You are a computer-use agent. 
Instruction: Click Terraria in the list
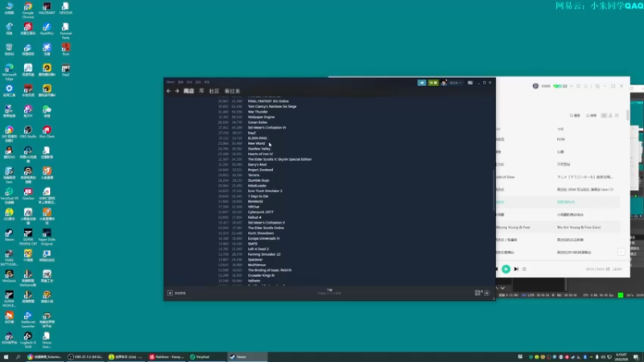click(x=254, y=175)
